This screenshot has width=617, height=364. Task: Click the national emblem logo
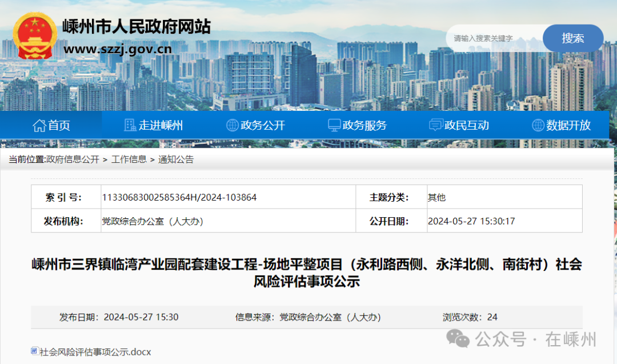(x=35, y=37)
